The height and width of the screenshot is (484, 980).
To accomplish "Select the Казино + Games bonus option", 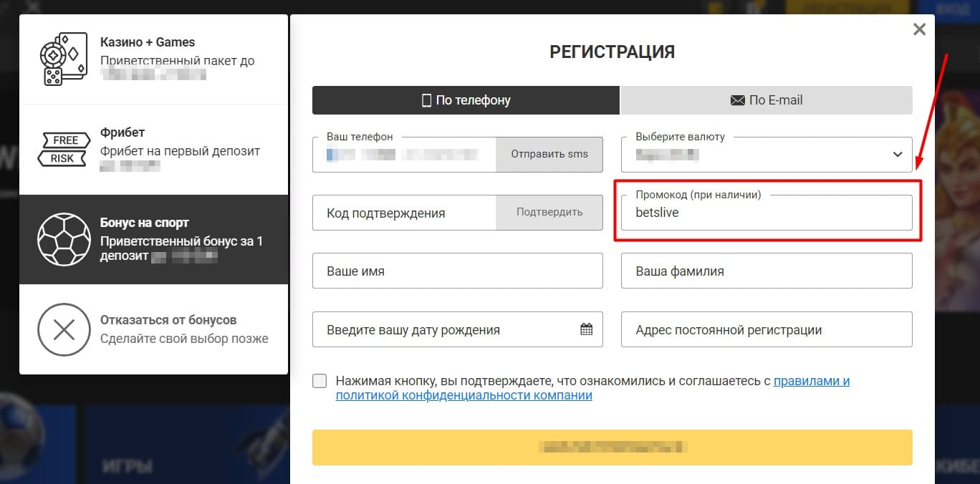I will tap(153, 59).
